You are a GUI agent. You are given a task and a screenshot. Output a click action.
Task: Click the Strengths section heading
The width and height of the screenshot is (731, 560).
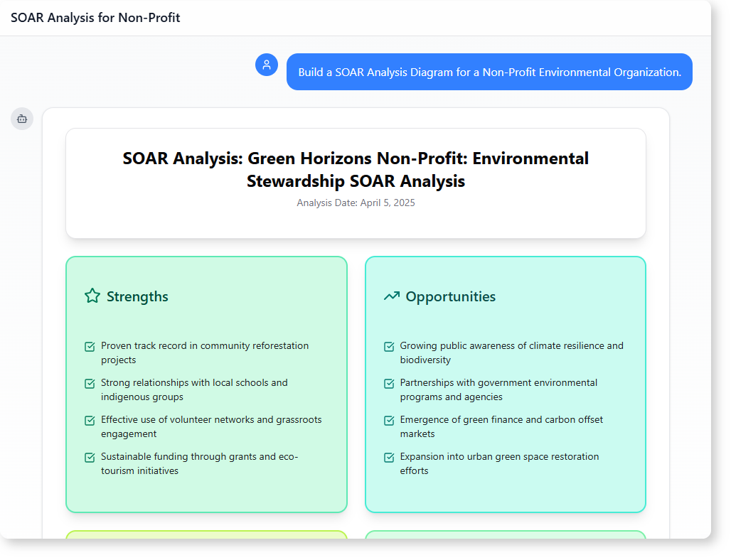tap(137, 296)
